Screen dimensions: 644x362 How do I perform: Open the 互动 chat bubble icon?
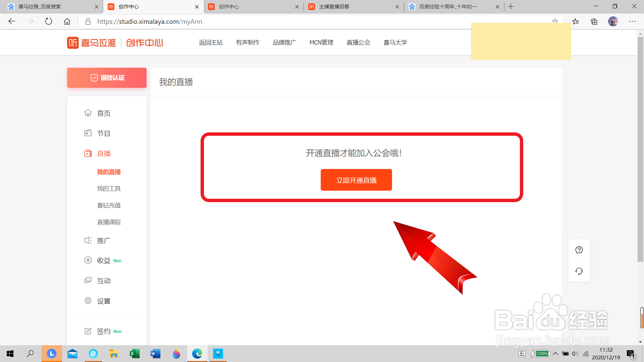tap(88, 281)
